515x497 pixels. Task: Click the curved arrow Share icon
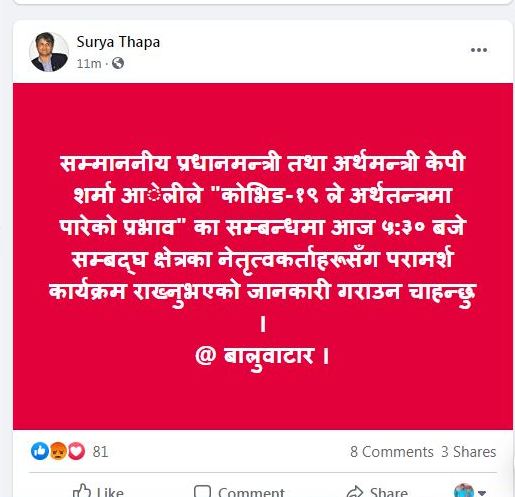(354, 491)
